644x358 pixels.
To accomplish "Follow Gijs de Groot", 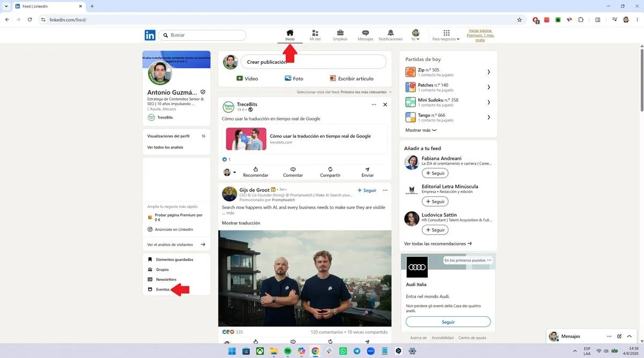I will click(367, 190).
